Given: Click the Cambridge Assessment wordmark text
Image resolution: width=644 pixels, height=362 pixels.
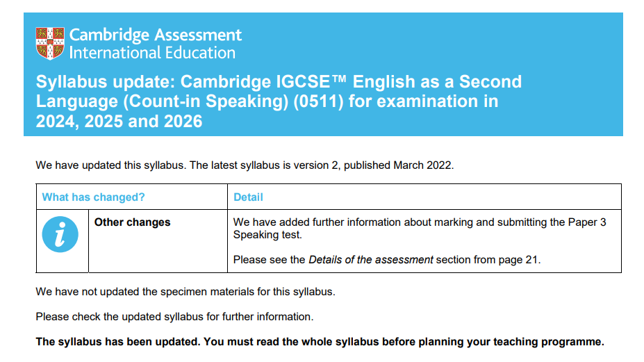Looking at the screenshot, I should (x=156, y=35).
